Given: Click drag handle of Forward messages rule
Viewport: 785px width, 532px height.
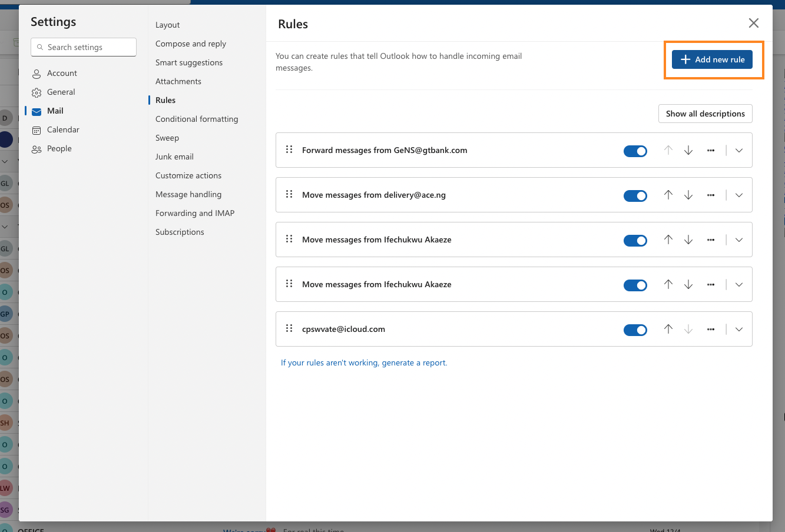Looking at the screenshot, I should [289, 149].
